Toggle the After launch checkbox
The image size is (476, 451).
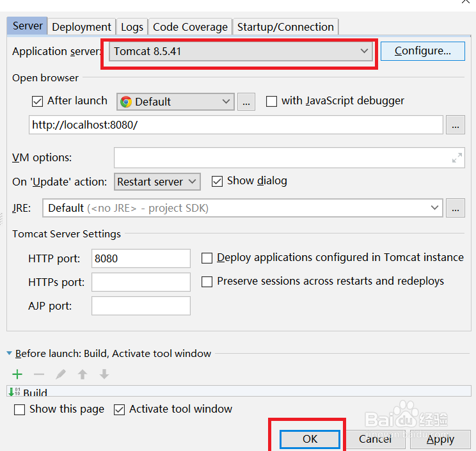pos(37,101)
